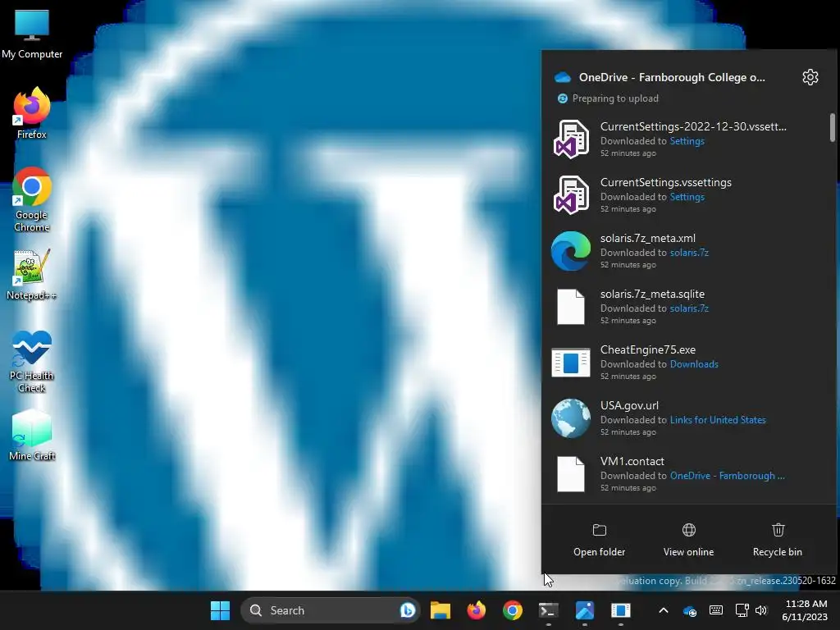Open OneDrive - Farnborough link under VM1.contact

tap(728, 475)
